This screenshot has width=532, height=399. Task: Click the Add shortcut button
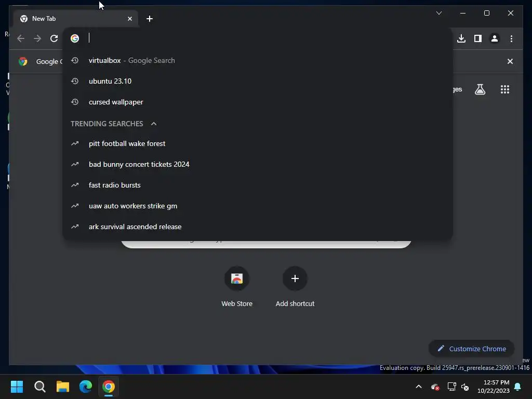295,287
